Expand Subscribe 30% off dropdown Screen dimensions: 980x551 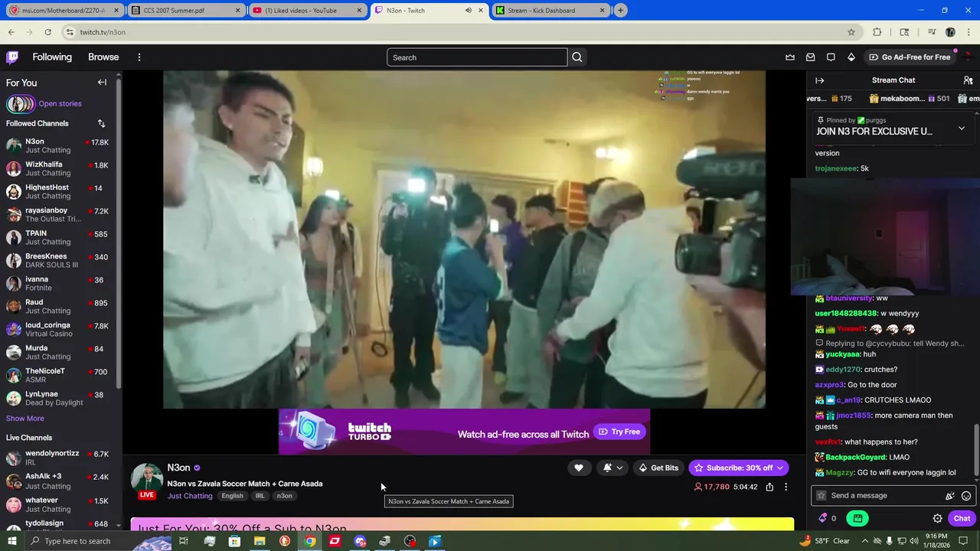tap(779, 468)
